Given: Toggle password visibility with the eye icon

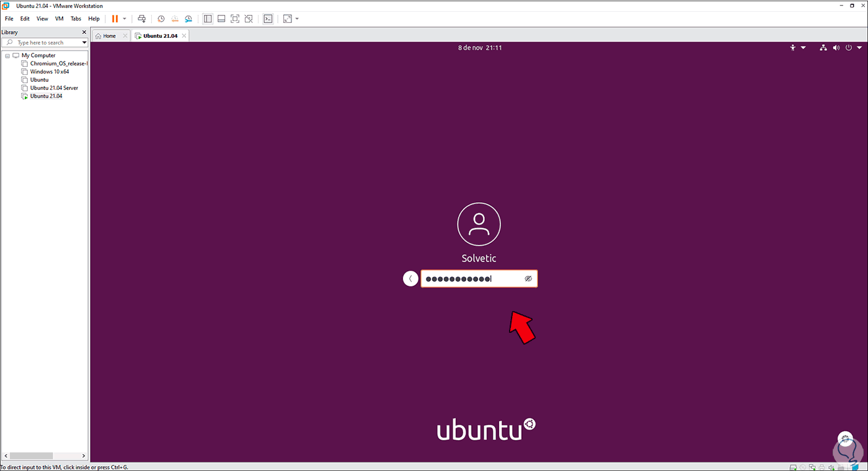Looking at the screenshot, I should (x=528, y=279).
